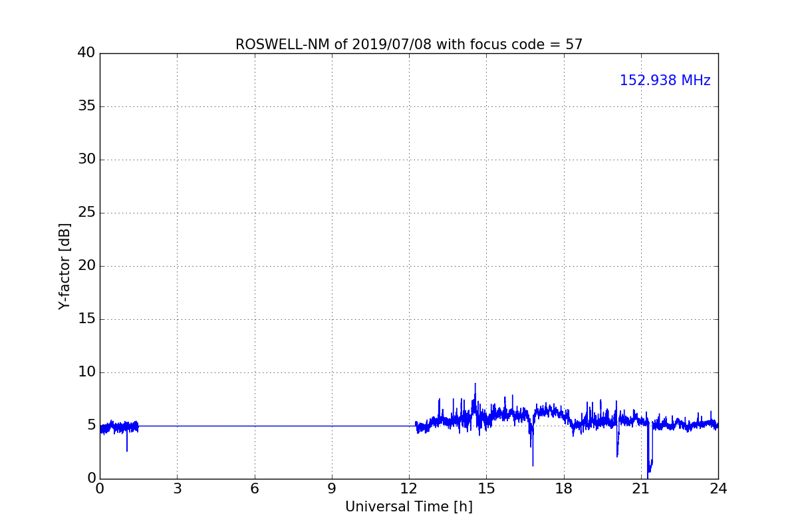Click the 'Y-factor [dB]' axis label
798x532 pixels.
pyautogui.click(x=65, y=266)
